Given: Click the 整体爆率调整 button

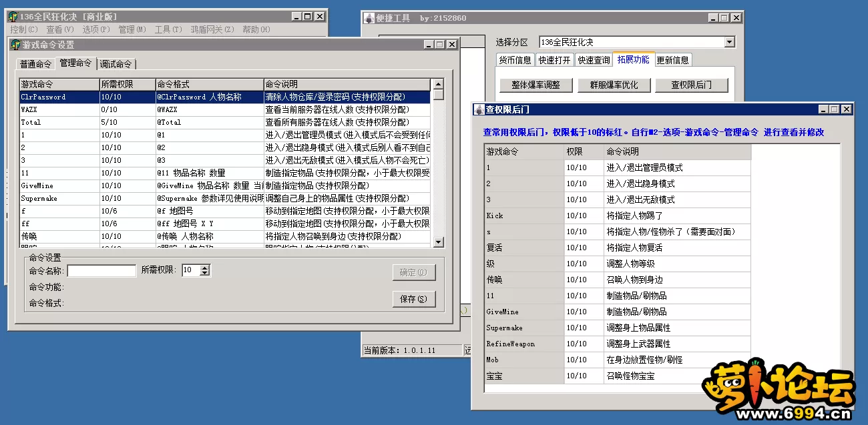Looking at the screenshot, I should [x=536, y=85].
